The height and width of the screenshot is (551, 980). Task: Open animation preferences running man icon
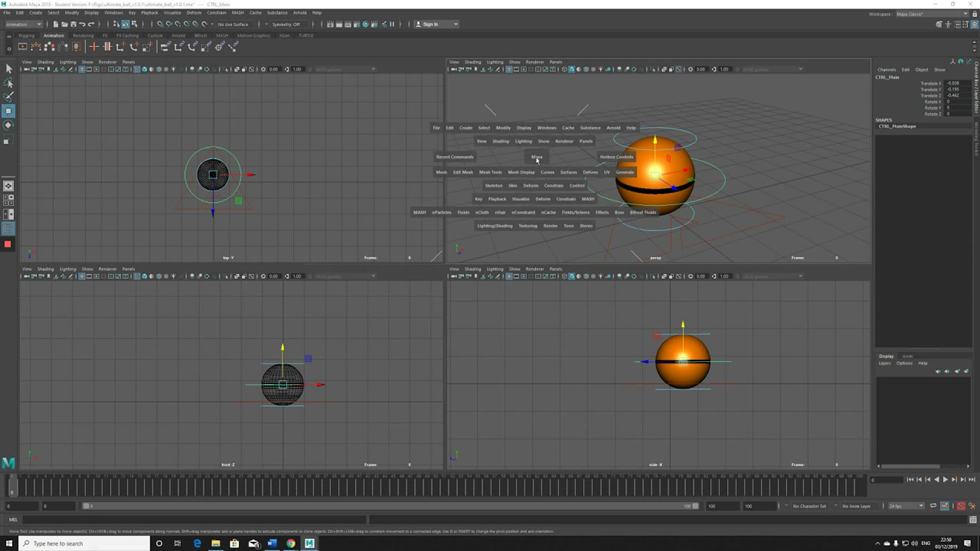(x=972, y=506)
